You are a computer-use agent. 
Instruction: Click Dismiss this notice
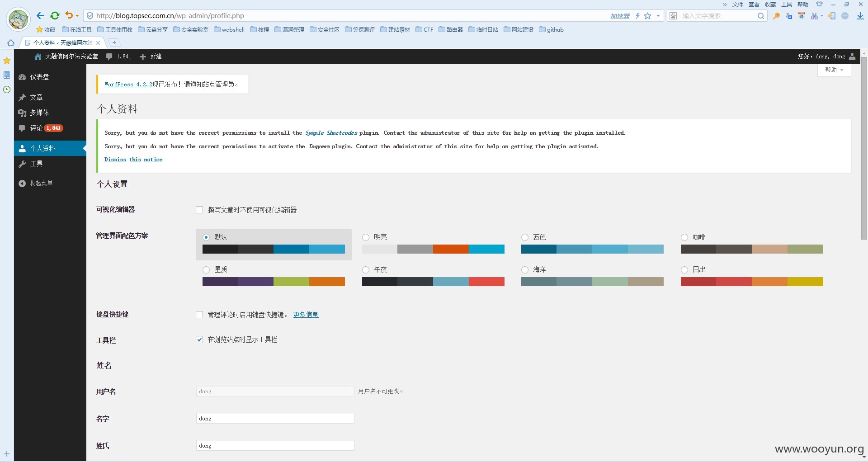tap(133, 160)
